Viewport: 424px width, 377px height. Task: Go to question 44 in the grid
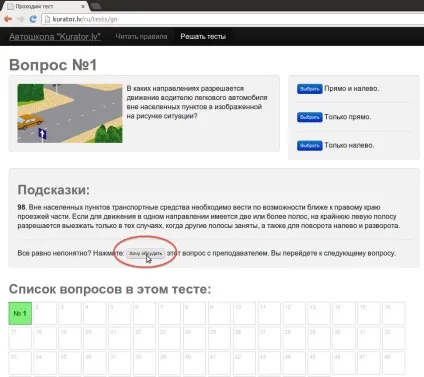[x=294, y=363]
